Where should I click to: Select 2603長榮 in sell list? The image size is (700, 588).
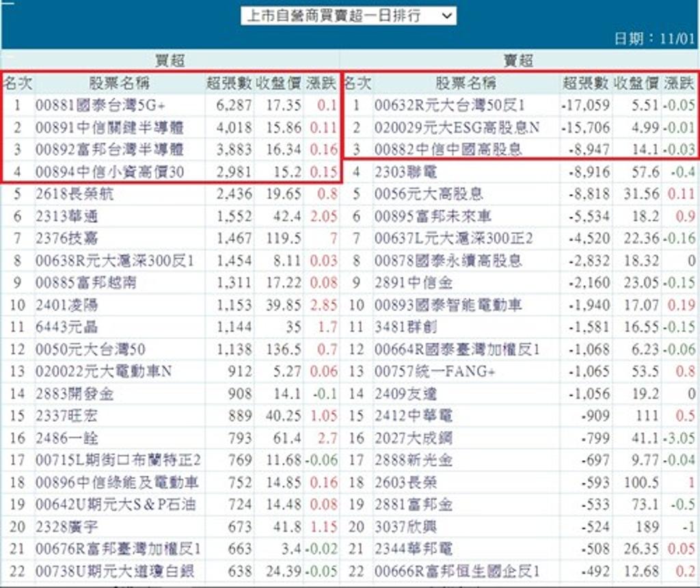(x=405, y=482)
